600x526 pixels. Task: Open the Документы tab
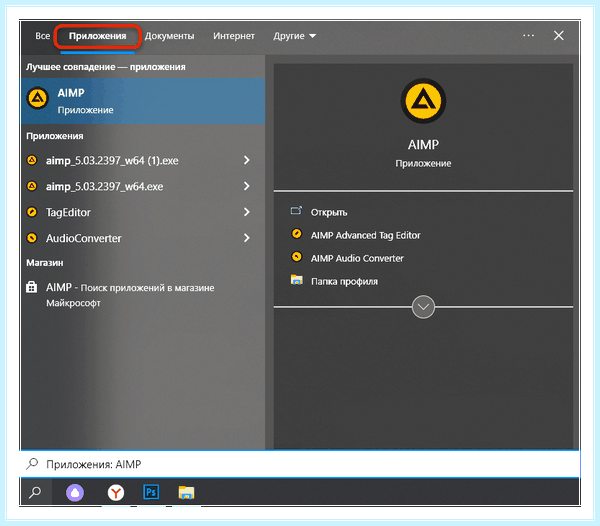(169, 36)
